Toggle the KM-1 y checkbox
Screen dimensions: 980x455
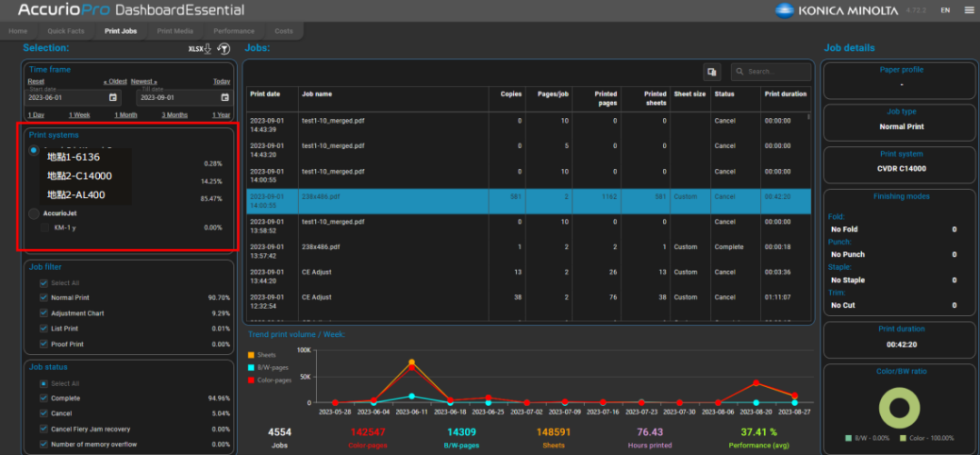pos(44,227)
